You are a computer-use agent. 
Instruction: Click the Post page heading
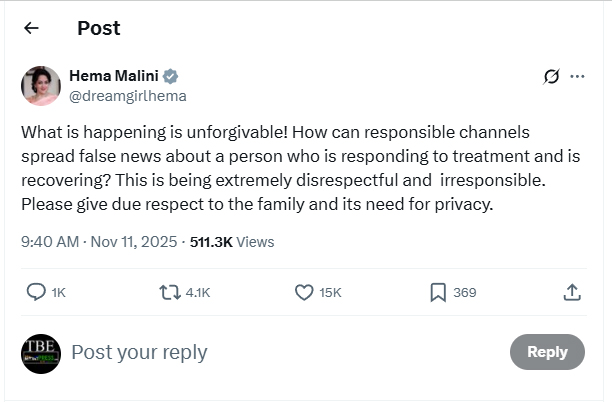(x=98, y=28)
